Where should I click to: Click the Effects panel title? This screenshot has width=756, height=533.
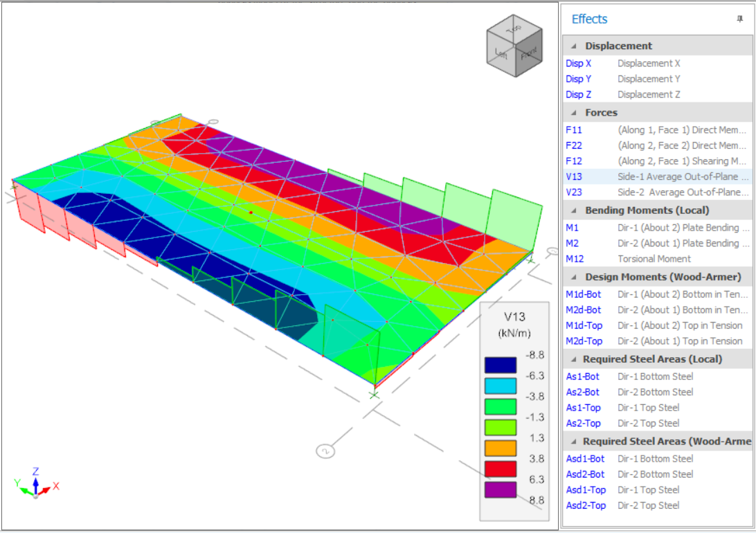tap(590, 19)
